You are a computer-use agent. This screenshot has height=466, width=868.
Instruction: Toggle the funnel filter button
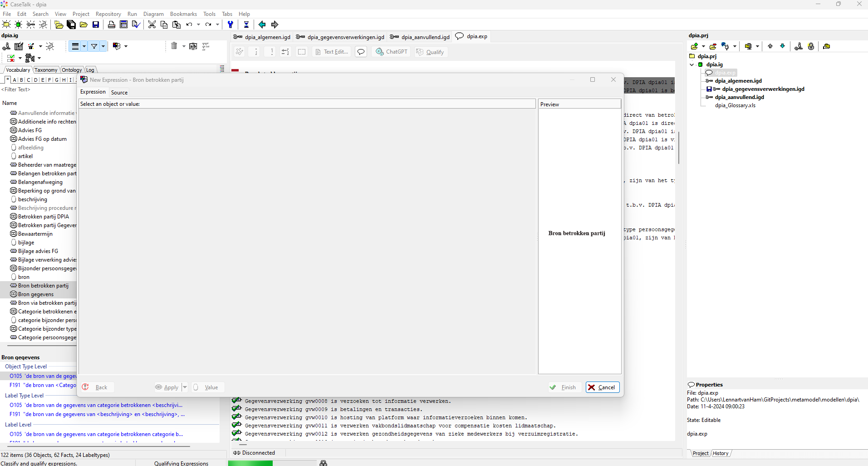pos(94,46)
